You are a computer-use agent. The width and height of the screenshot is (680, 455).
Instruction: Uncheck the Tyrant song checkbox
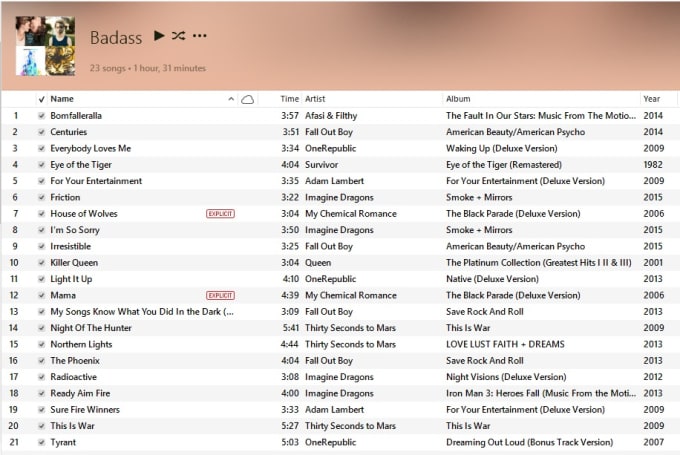(x=41, y=442)
